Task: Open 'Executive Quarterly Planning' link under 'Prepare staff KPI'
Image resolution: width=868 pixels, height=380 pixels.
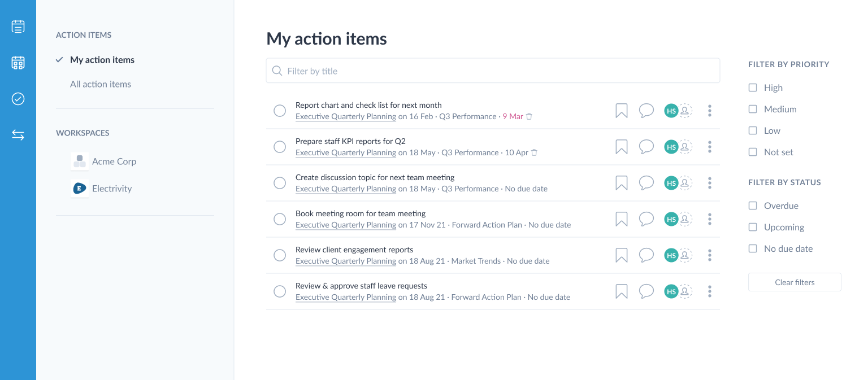Action: (x=346, y=152)
